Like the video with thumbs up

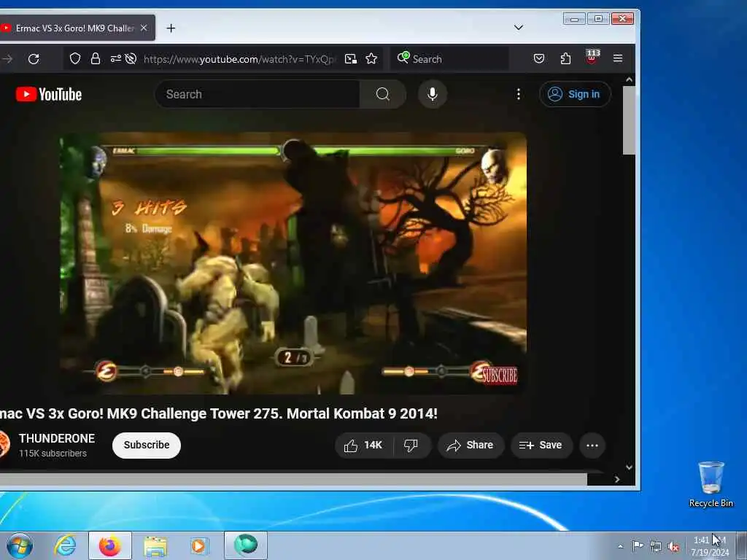[363, 446]
